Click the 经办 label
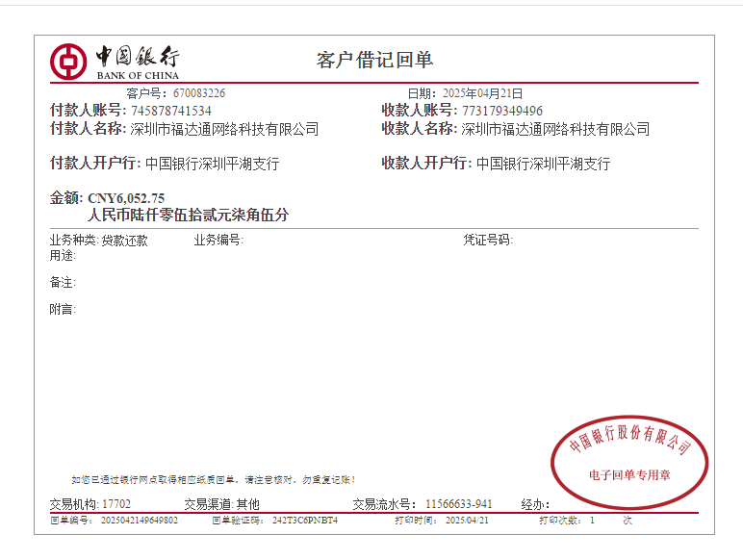Viewport: 743px width, 560px height. (x=535, y=504)
